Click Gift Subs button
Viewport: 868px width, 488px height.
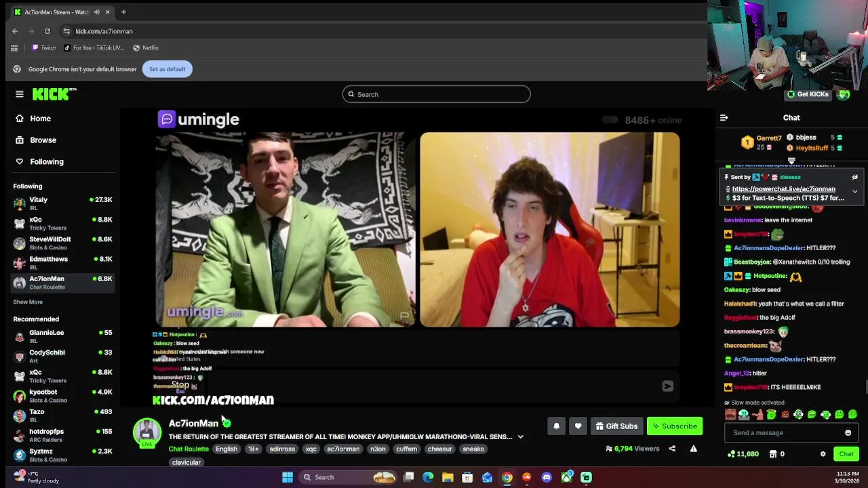click(x=616, y=426)
